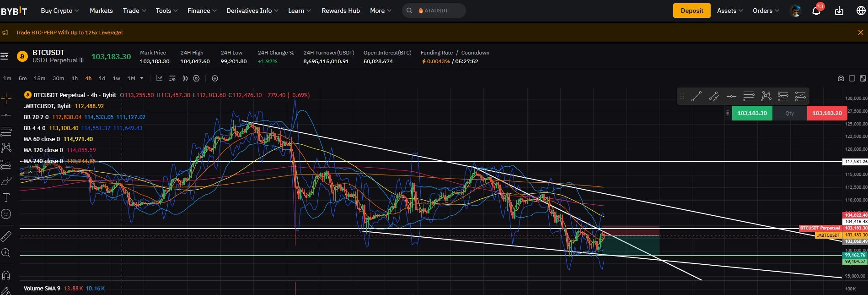868x295 pixels.
Task: Switch to the 1m timeframe
Action: 7,78
